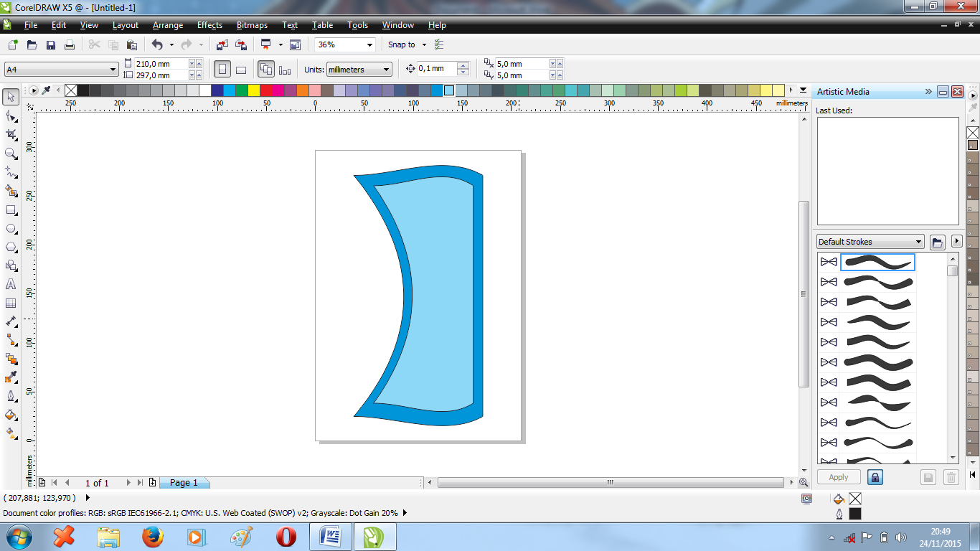Save the document with the floppy icon
980x551 pixels.
point(51,44)
